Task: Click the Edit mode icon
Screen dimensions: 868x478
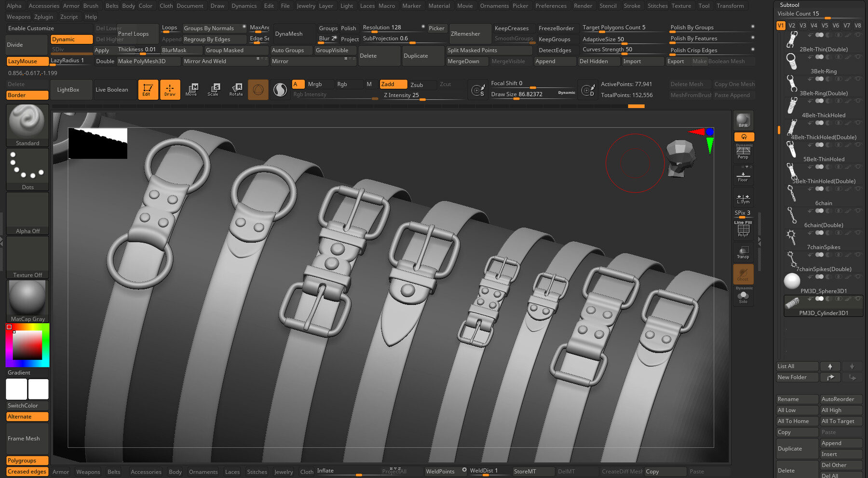Action: tap(148, 89)
